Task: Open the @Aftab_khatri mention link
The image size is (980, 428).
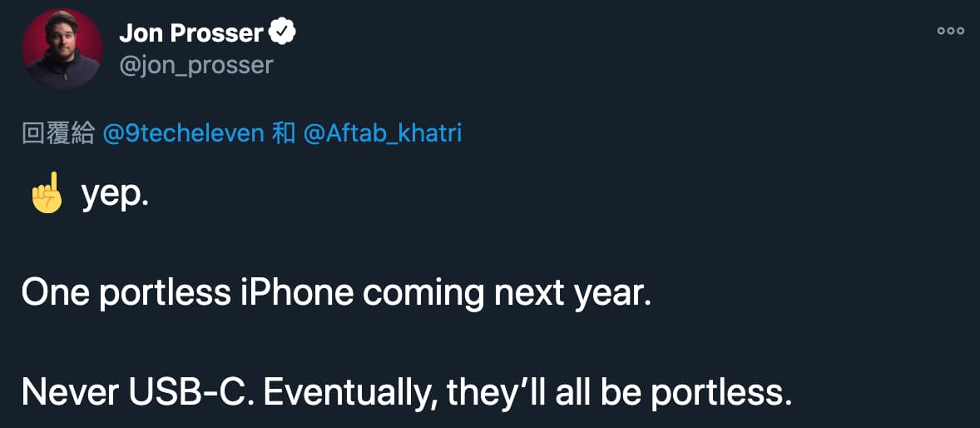Action: tap(383, 133)
